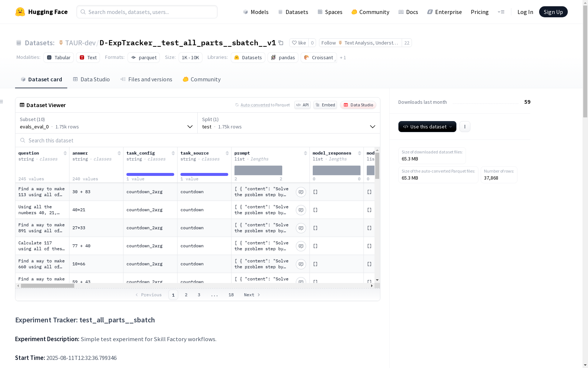This screenshot has height=368, width=588.
Task: Select the Croissant library tag
Action: (319, 57)
